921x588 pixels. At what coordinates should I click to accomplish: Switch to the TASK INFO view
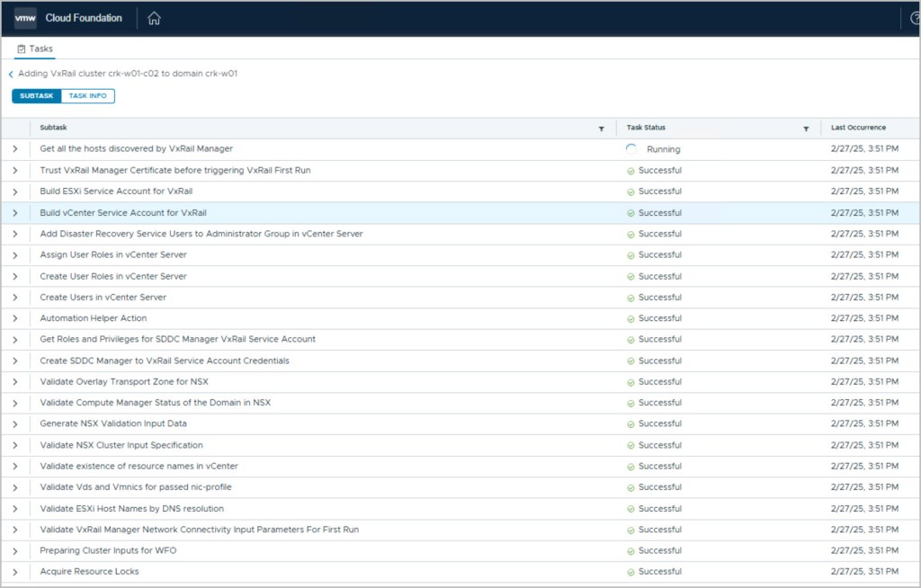click(x=88, y=96)
